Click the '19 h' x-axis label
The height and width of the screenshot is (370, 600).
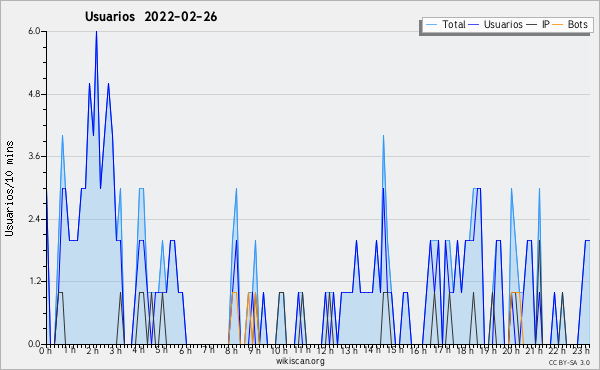point(488,351)
